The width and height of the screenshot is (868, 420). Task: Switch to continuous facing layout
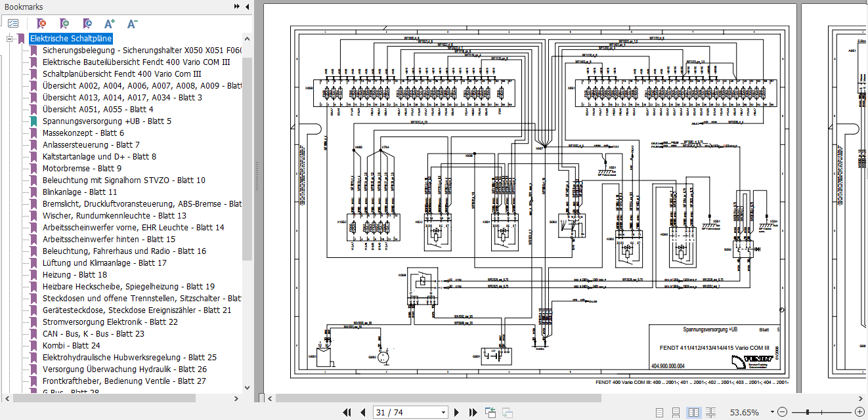712,412
